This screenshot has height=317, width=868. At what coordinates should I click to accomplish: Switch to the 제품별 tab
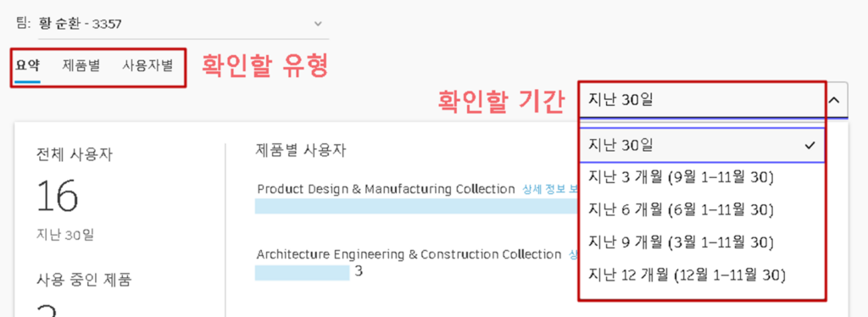pos(81,66)
